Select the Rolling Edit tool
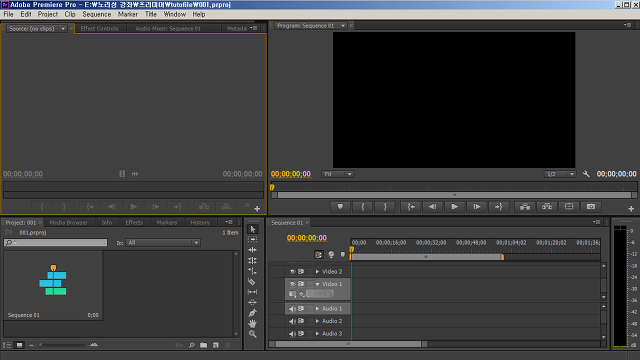 [x=253, y=260]
